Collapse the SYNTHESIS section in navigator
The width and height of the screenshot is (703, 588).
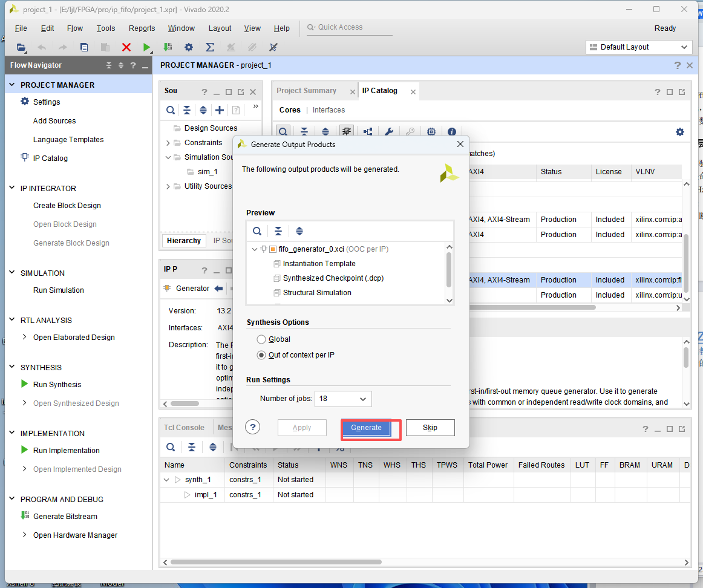click(x=12, y=367)
